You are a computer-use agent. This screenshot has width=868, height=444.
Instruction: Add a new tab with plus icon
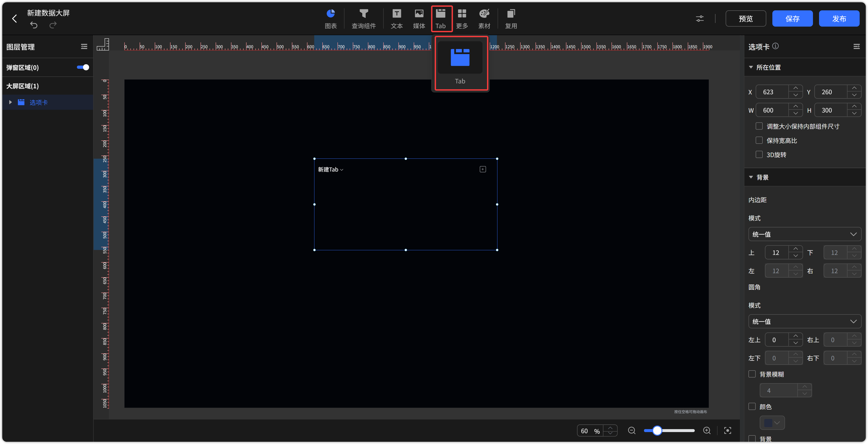pos(482,169)
